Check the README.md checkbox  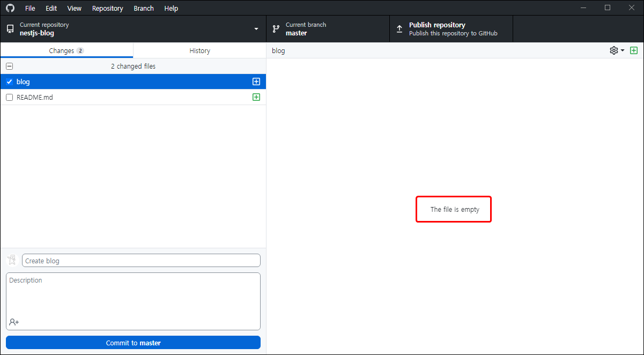9,97
